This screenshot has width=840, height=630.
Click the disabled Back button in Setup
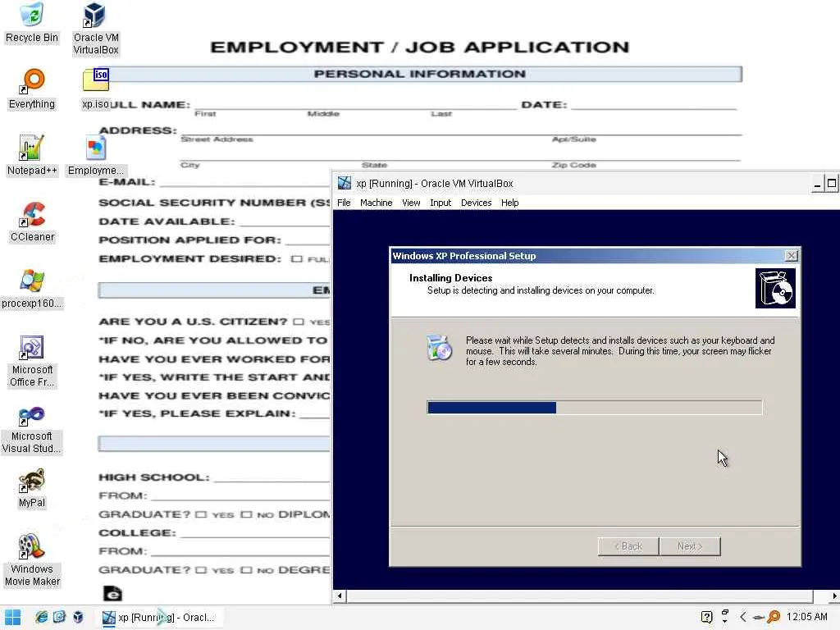628,546
